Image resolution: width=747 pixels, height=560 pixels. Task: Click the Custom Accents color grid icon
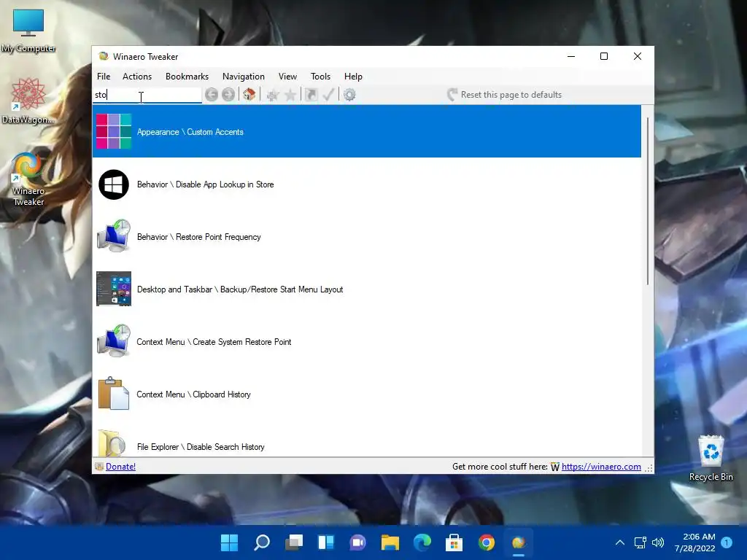[x=114, y=131]
